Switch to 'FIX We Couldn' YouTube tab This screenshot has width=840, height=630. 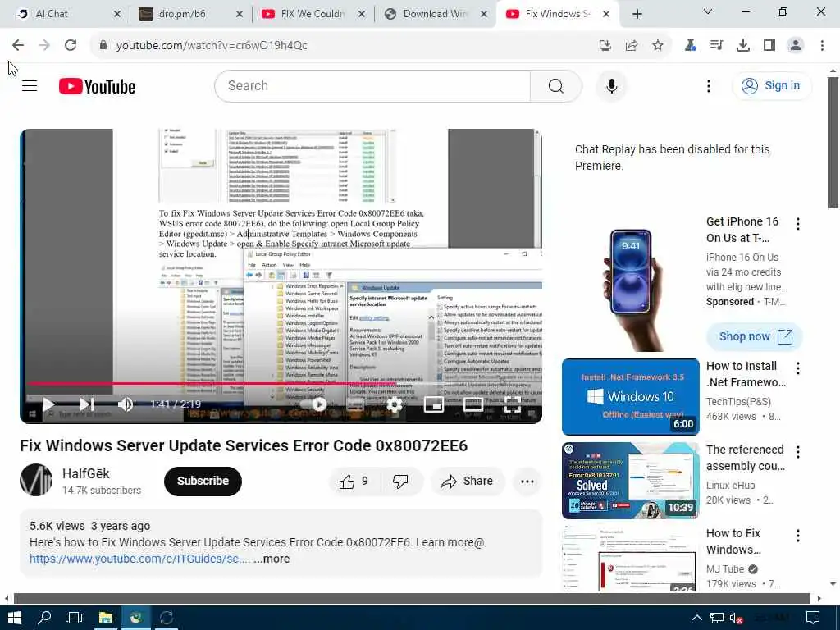[313, 14]
